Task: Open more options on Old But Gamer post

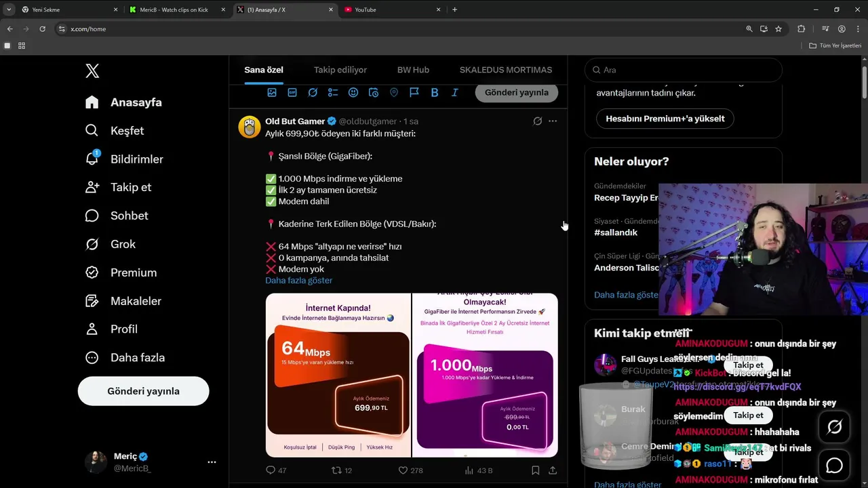Action: tap(553, 121)
